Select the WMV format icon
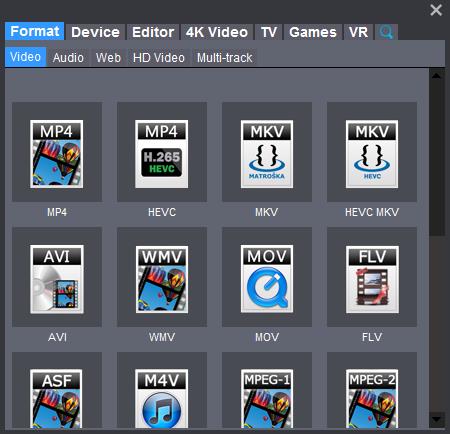The width and height of the screenshot is (450, 434). 162,279
